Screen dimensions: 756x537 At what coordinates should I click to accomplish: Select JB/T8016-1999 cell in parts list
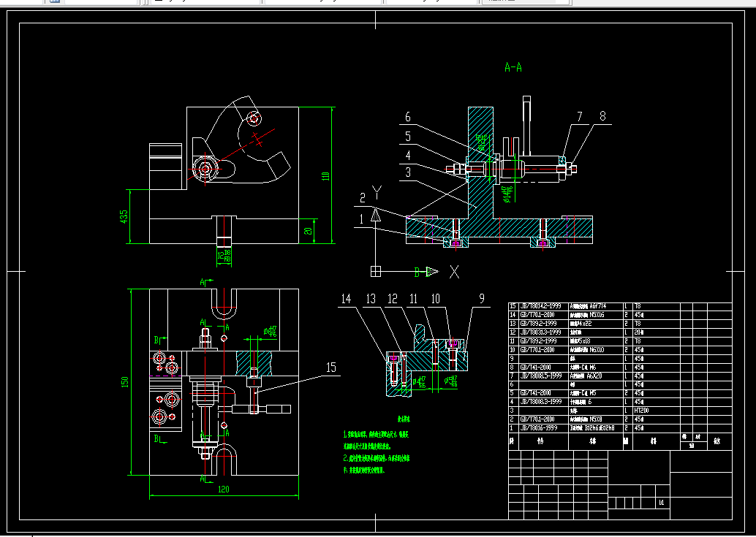pos(539,428)
